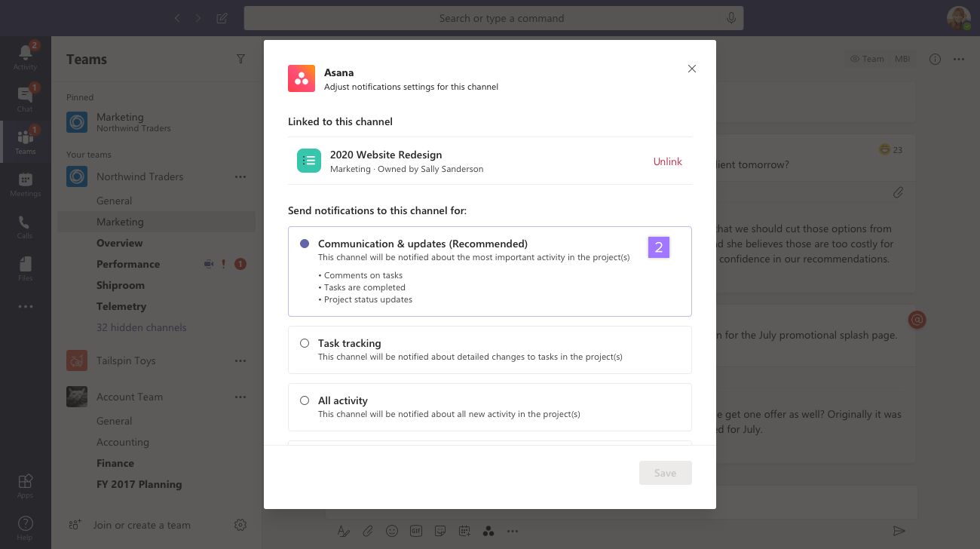The height and width of the screenshot is (549, 980).
Task: Click the channel info icon
Action: 935,59
